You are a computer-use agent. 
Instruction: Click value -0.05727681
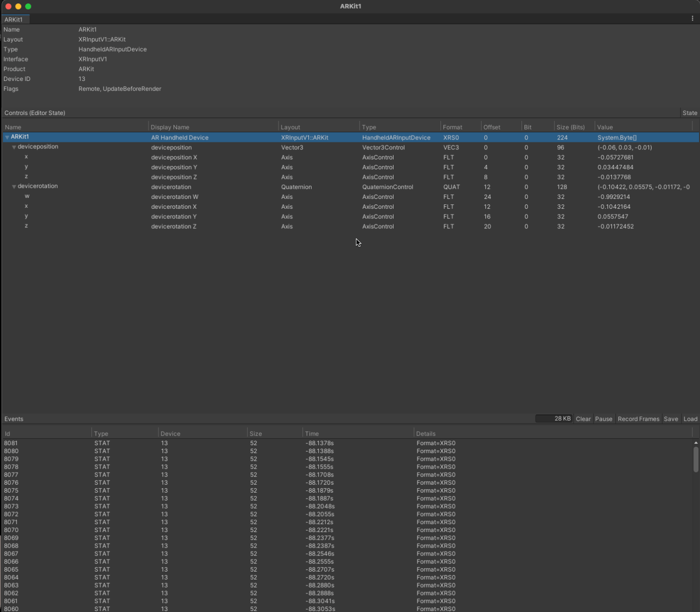(615, 157)
